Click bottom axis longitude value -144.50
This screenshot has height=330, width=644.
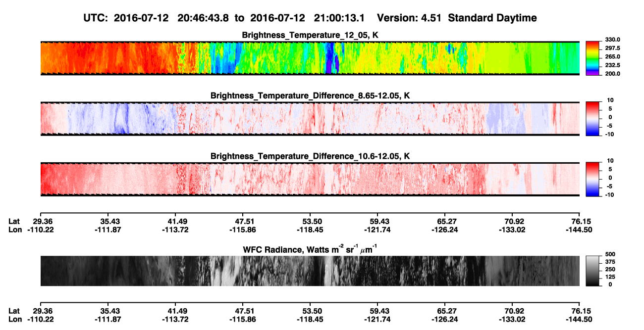click(580, 320)
